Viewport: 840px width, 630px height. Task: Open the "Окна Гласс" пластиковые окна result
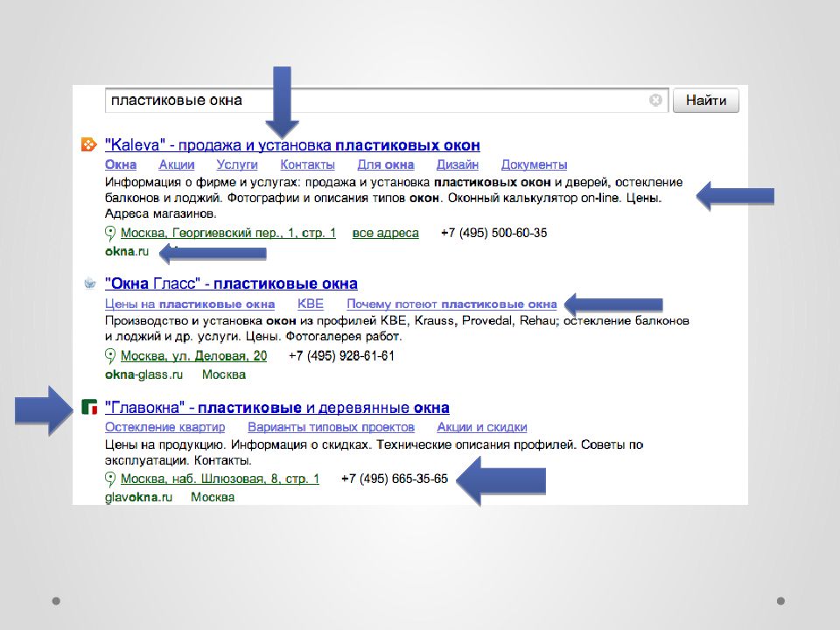[231, 283]
